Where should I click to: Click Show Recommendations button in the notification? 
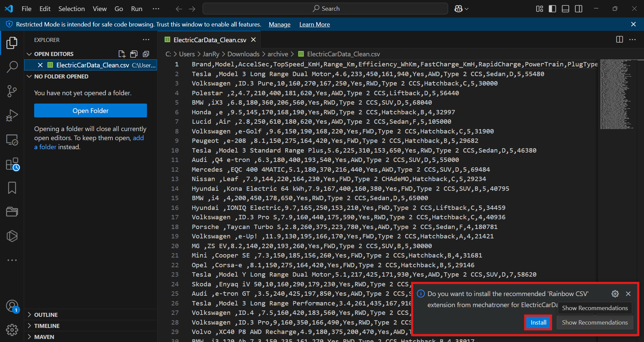coord(595,323)
